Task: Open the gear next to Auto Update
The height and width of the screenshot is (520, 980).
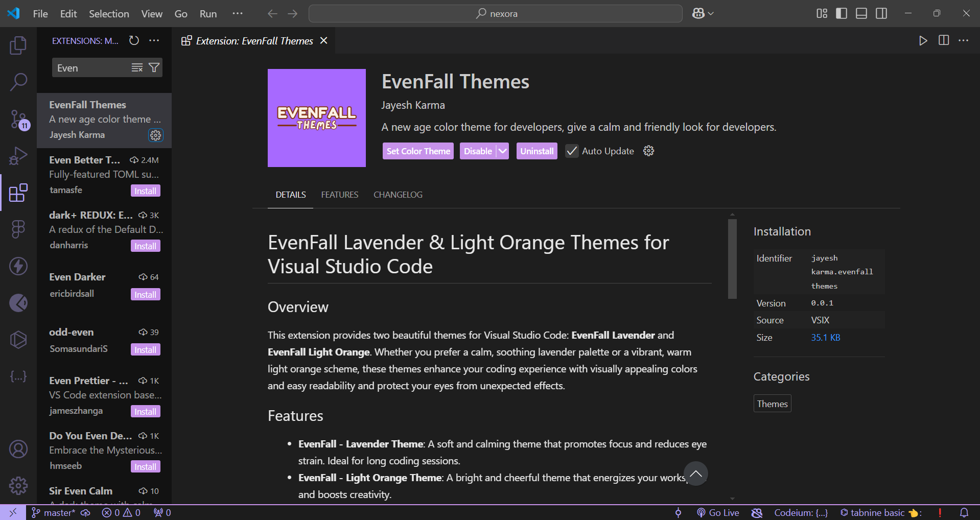Action: click(648, 151)
